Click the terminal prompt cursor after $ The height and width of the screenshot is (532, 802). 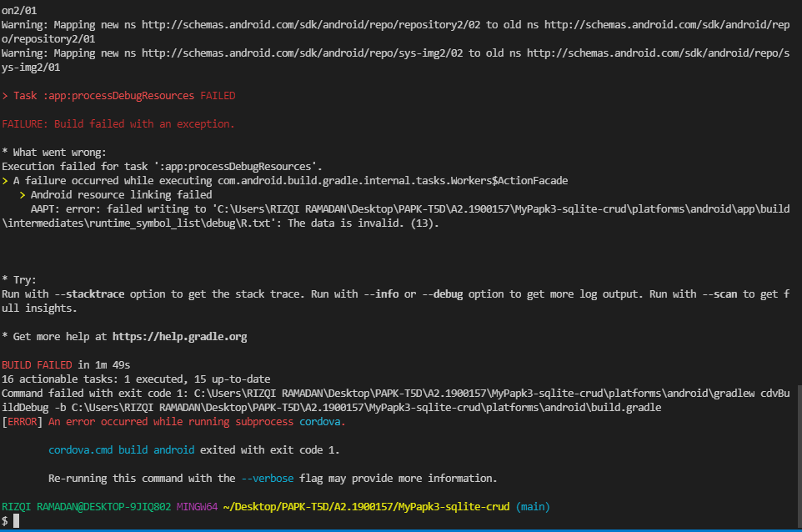(x=16, y=521)
